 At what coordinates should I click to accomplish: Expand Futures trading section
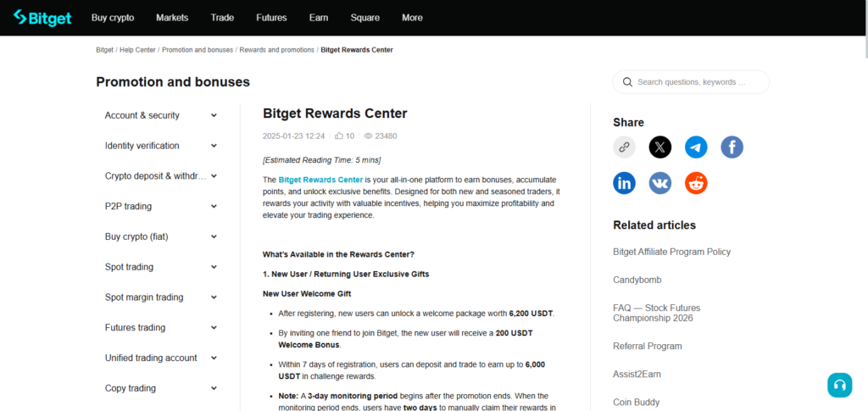pos(214,327)
